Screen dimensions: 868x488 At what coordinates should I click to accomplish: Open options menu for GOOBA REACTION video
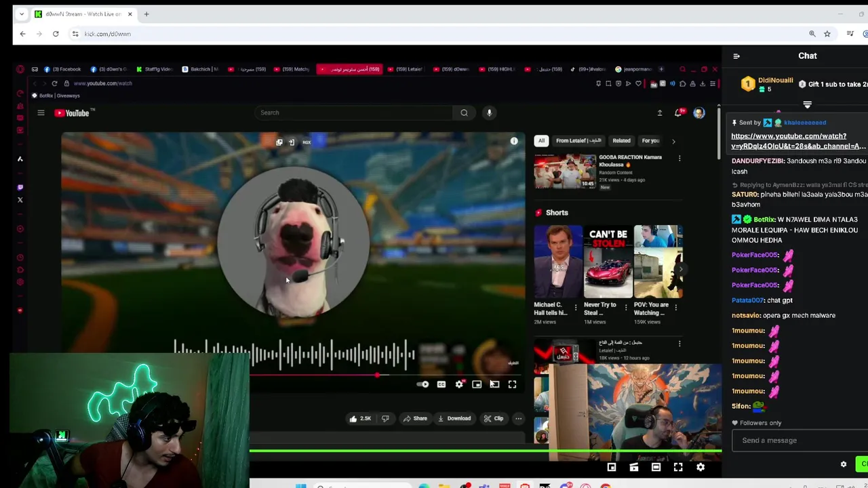click(x=679, y=159)
